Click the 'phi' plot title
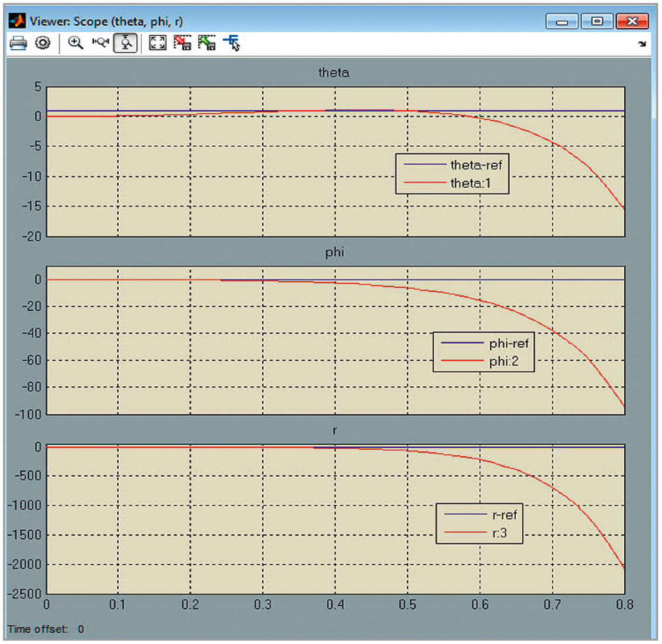 click(334, 252)
